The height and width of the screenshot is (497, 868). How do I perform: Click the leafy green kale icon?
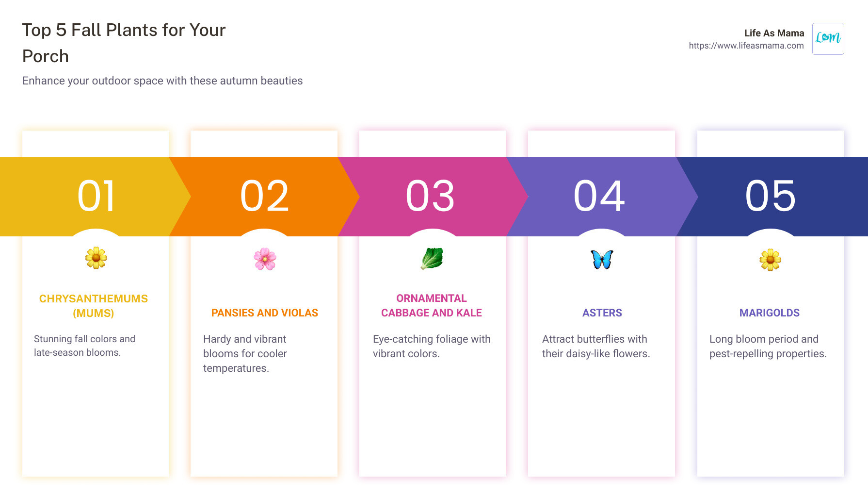[x=432, y=259]
